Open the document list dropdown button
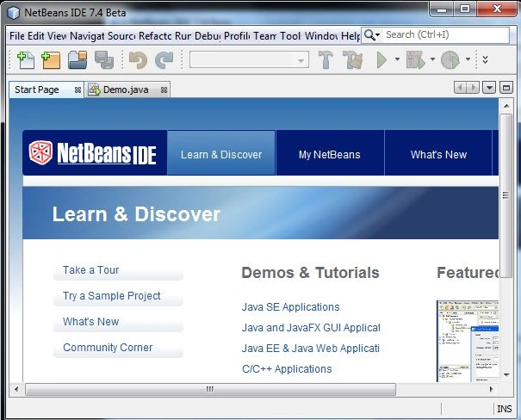 click(x=489, y=88)
